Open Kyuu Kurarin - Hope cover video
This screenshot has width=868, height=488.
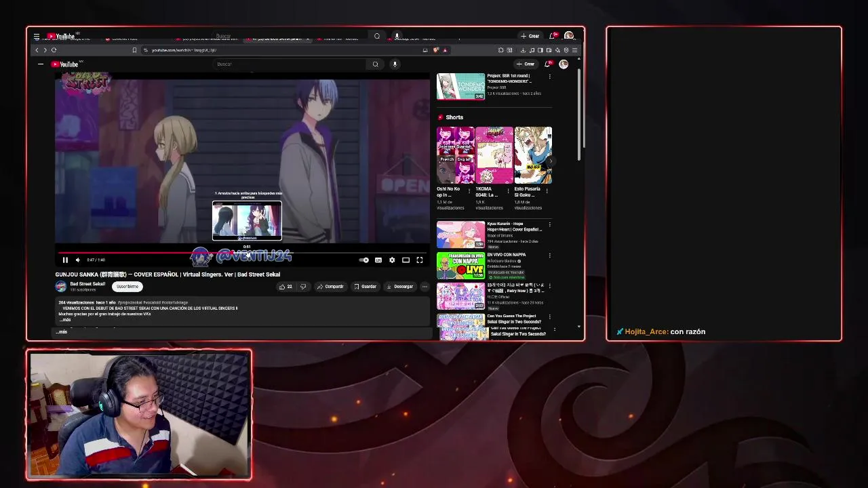click(x=461, y=235)
